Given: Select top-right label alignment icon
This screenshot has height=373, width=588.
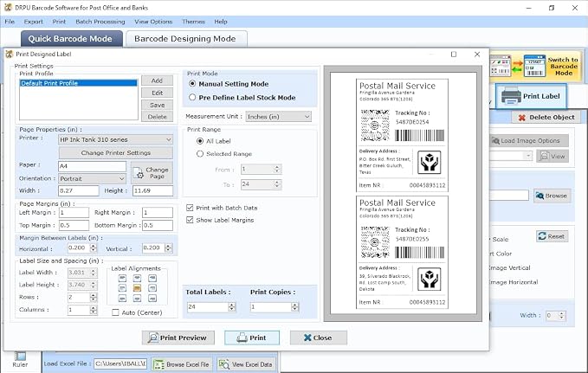Looking at the screenshot, I should point(152,278).
